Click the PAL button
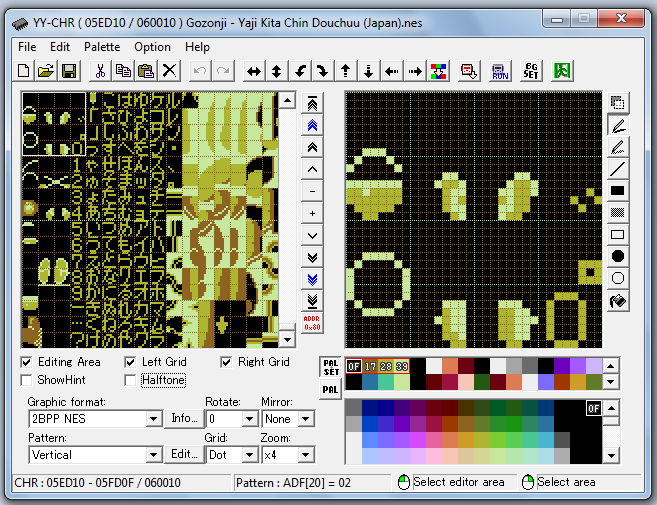This screenshot has height=505, width=657. (x=331, y=390)
